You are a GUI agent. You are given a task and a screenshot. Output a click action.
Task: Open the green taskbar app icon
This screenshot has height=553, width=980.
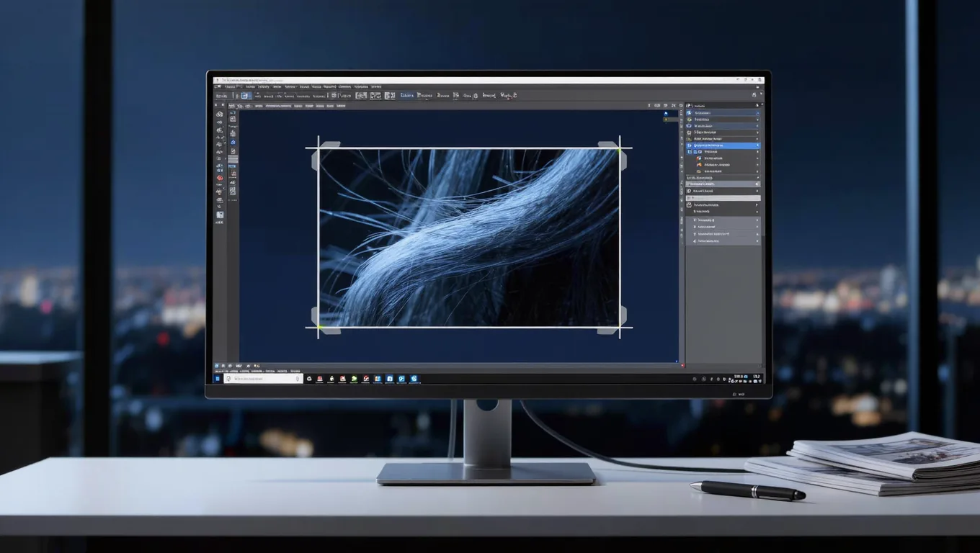tap(355, 378)
